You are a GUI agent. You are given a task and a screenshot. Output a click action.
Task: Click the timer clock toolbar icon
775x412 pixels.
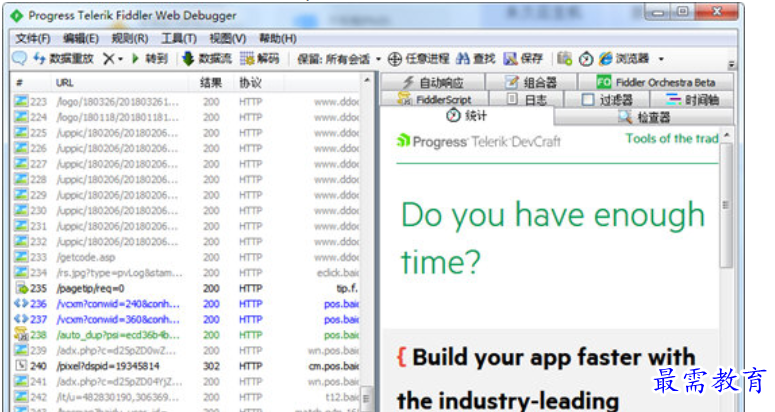click(586, 59)
